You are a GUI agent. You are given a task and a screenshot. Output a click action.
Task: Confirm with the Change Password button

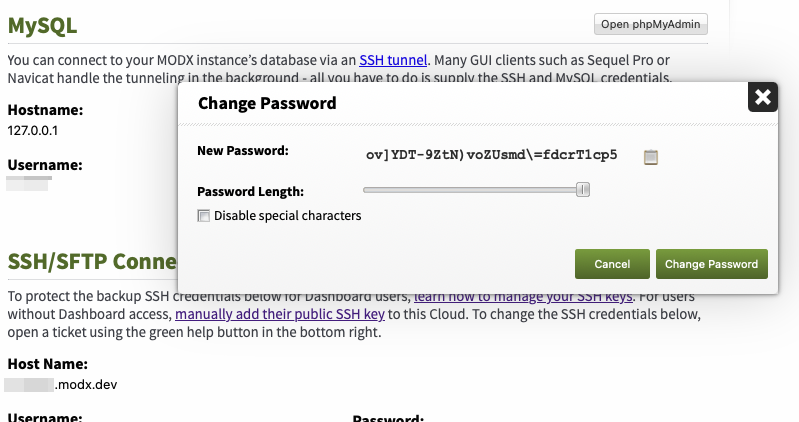[x=711, y=264]
